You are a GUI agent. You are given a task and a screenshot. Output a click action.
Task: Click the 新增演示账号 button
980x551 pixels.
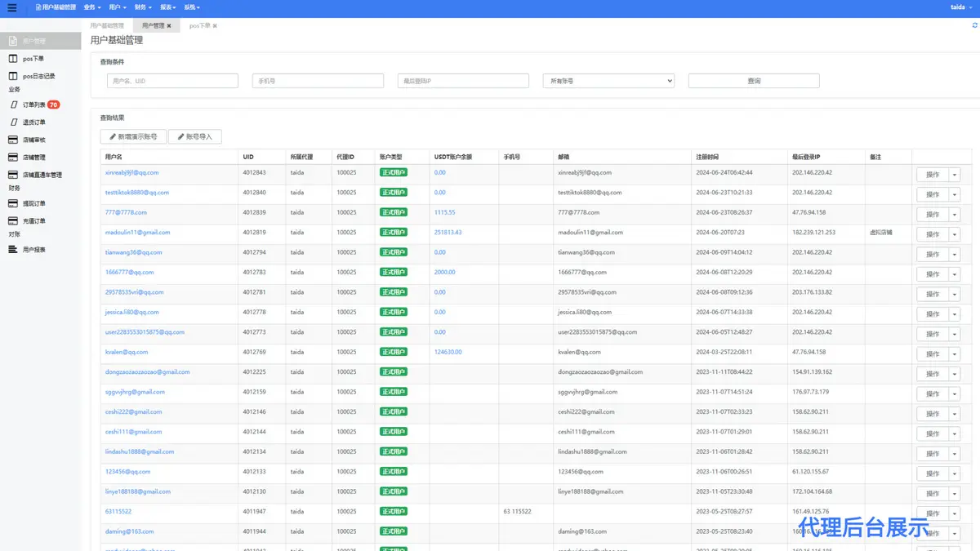click(133, 136)
